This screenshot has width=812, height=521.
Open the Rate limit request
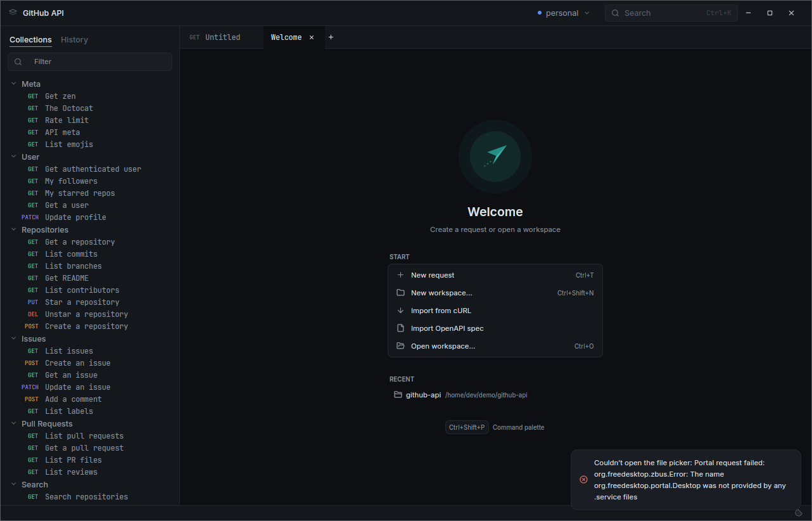(x=90, y=120)
